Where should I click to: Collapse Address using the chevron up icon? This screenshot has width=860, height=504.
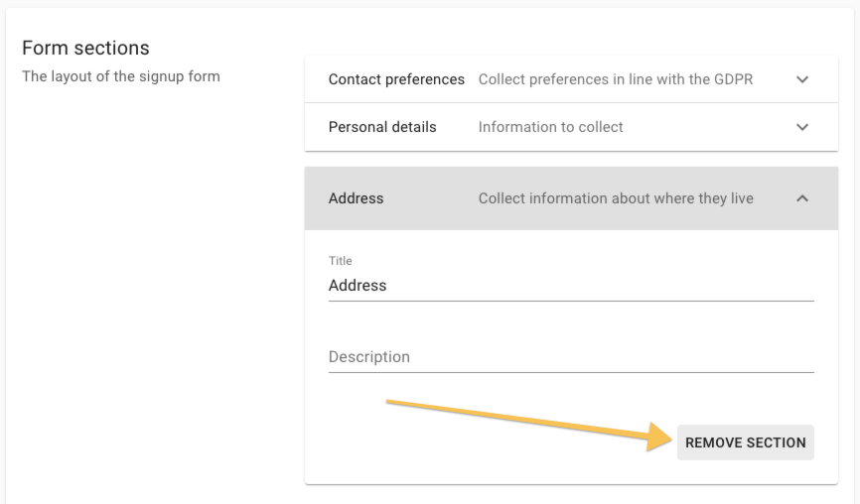pos(802,198)
